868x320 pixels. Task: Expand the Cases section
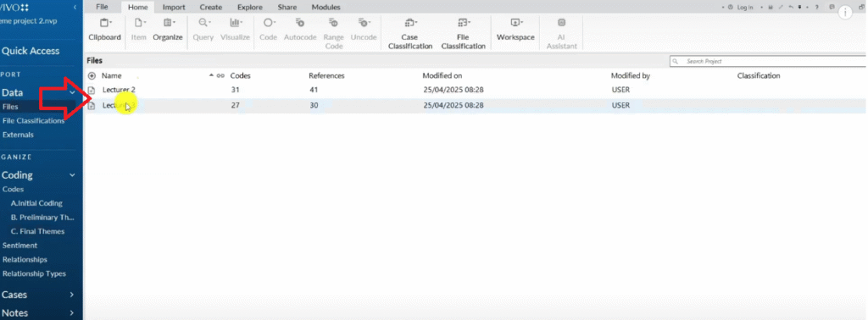tap(72, 295)
